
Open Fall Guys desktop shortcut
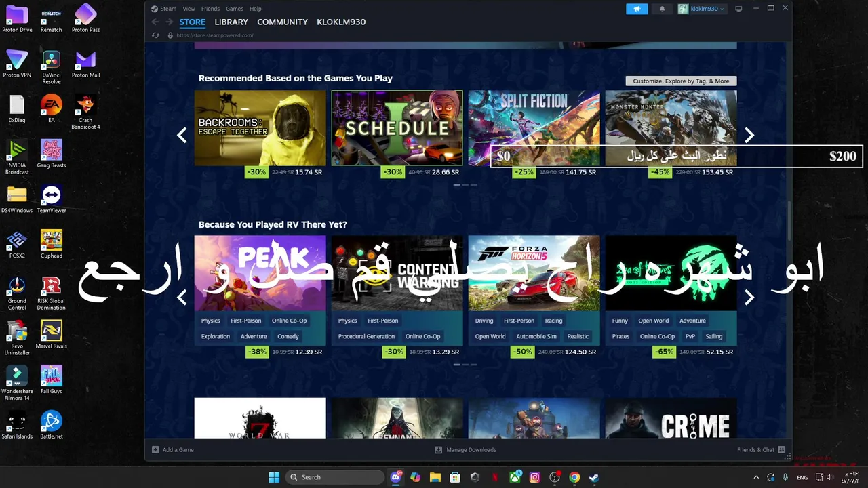pyautogui.click(x=52, y=380)
